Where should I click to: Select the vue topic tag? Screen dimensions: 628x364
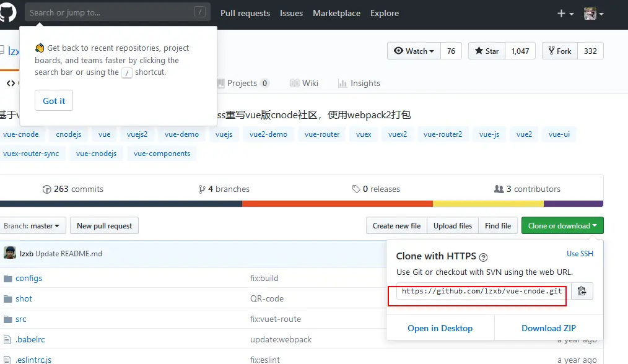point(104,134)
